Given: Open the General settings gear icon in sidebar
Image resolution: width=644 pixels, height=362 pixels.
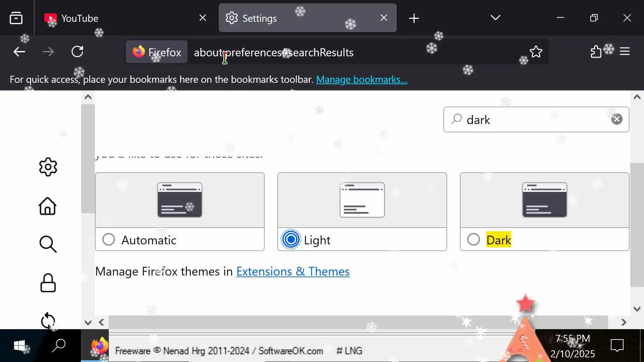Looking at the screenshot, I should [48, 167].
